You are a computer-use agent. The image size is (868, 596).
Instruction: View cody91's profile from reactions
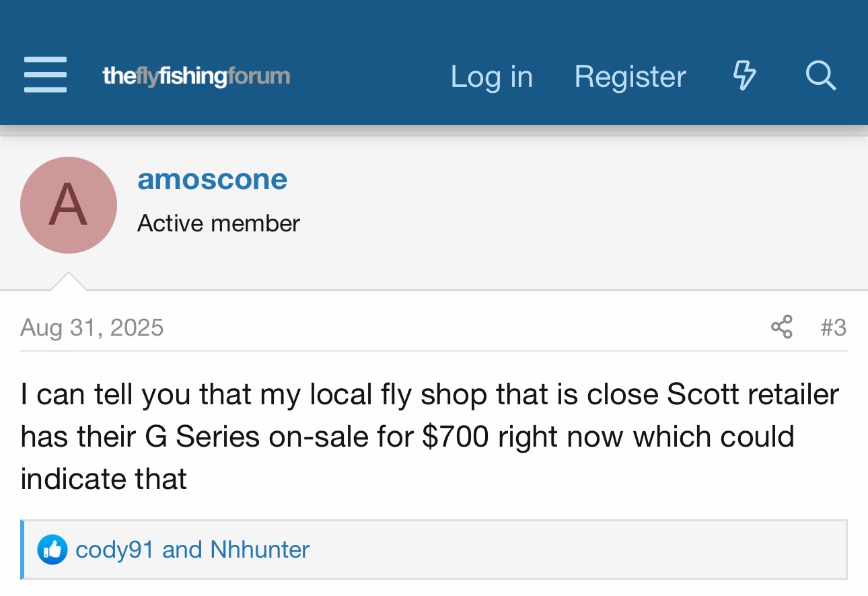tap(114, 550)
